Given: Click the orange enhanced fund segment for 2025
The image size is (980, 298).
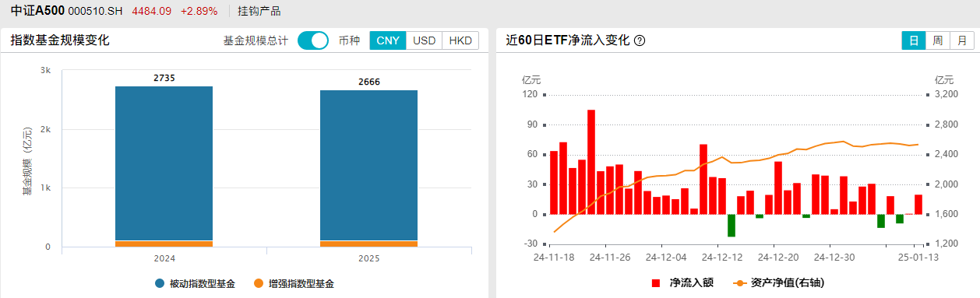Looking at the screenshot, I should pyautogui.click(x=368, y=244).
